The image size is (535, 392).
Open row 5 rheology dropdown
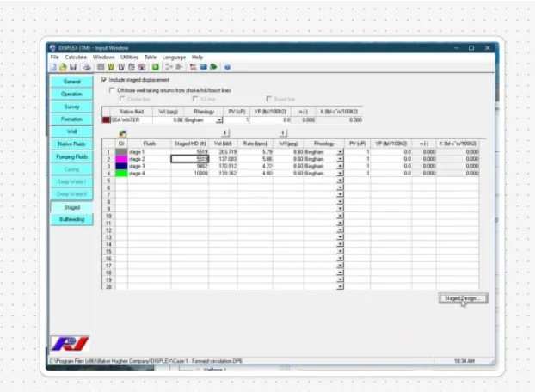click(x=340, y=181)
